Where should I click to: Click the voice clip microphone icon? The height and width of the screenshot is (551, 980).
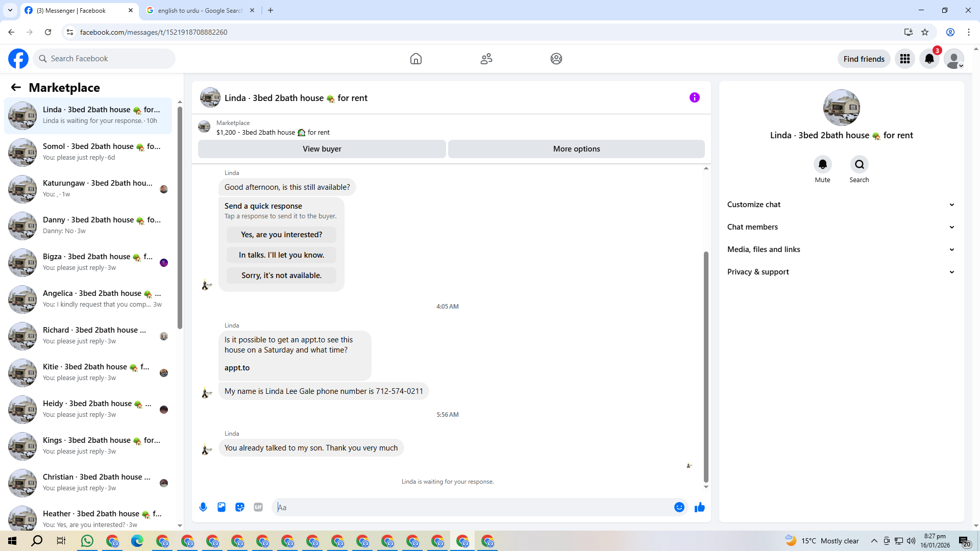[203, 507]
